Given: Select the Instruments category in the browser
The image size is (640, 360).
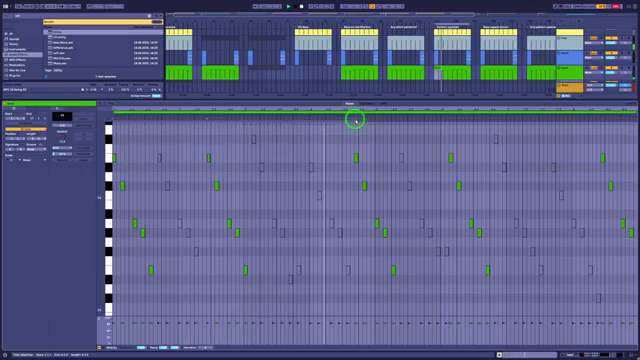Looking at the screenshot, I should (x=17, y=49).
